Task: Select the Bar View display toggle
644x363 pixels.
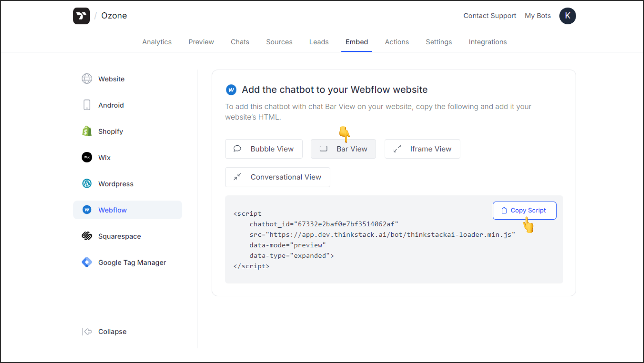Action: click(343, 149)
